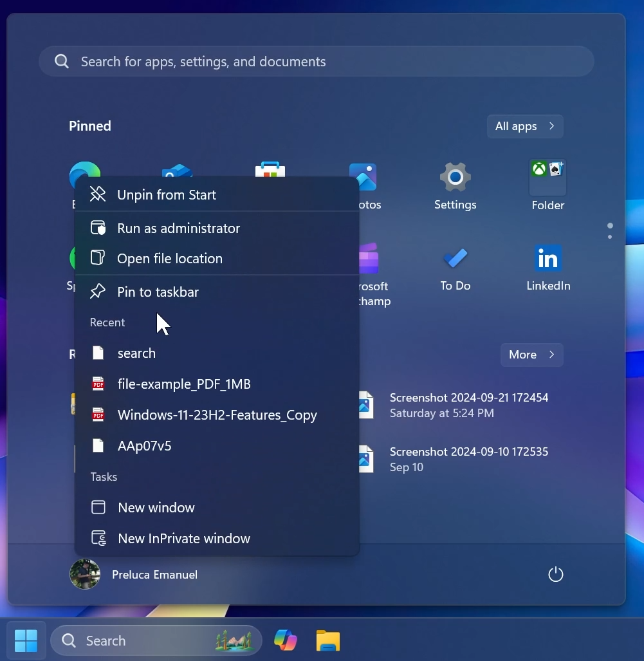The image size is (644, 661).
Task: Open Screenshot 2024-09-21 172454 file
Action: point(453,405)
